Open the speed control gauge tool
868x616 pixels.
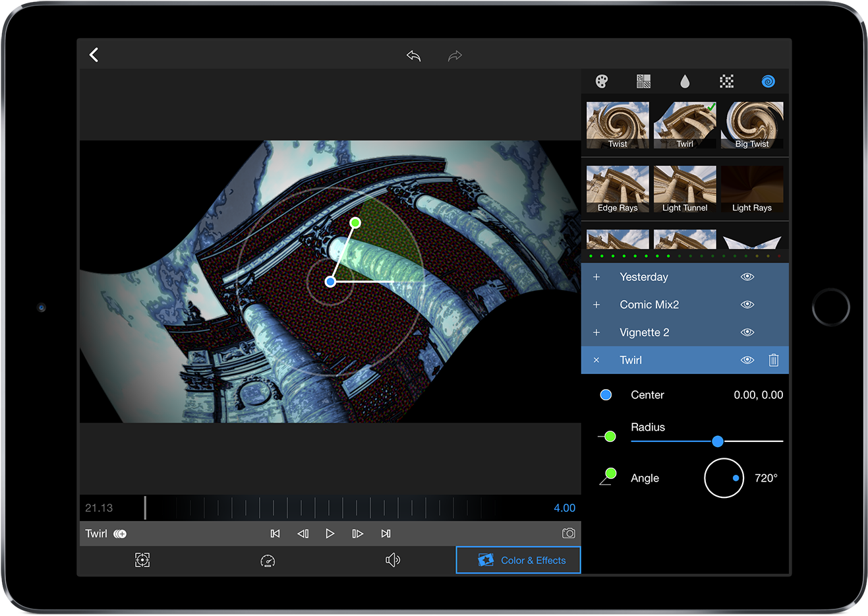pyautogui.click(x=268, y=561)
